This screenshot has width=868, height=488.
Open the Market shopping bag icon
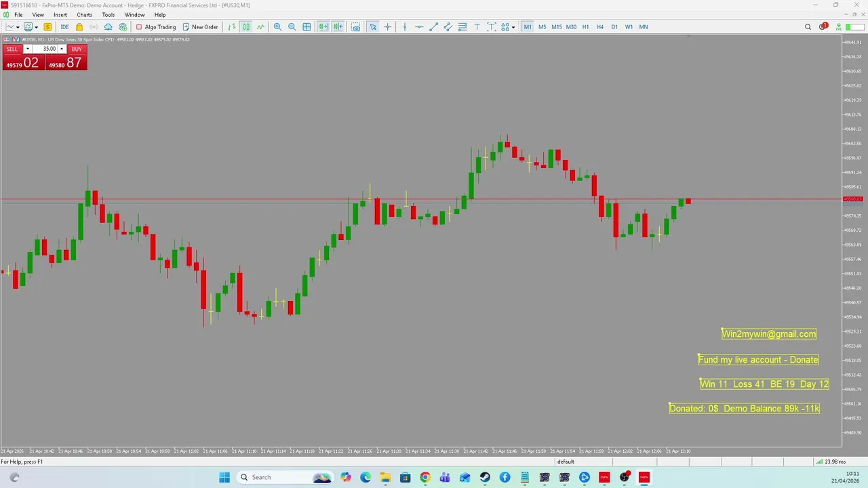[x=79, y=27]
